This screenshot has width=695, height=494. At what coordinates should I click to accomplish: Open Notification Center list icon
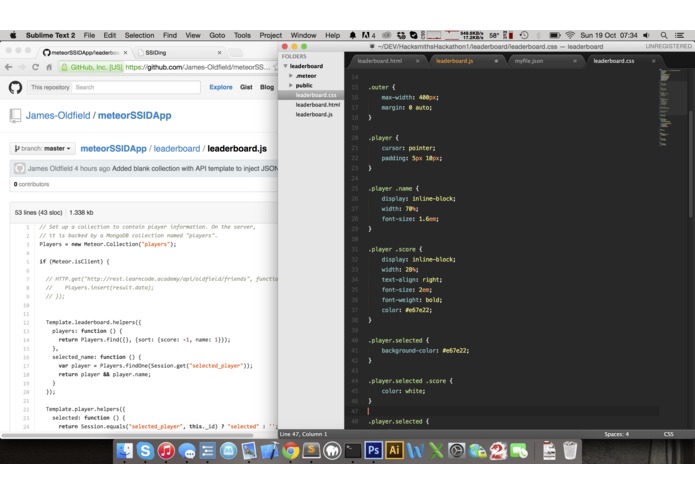point(679,35)
